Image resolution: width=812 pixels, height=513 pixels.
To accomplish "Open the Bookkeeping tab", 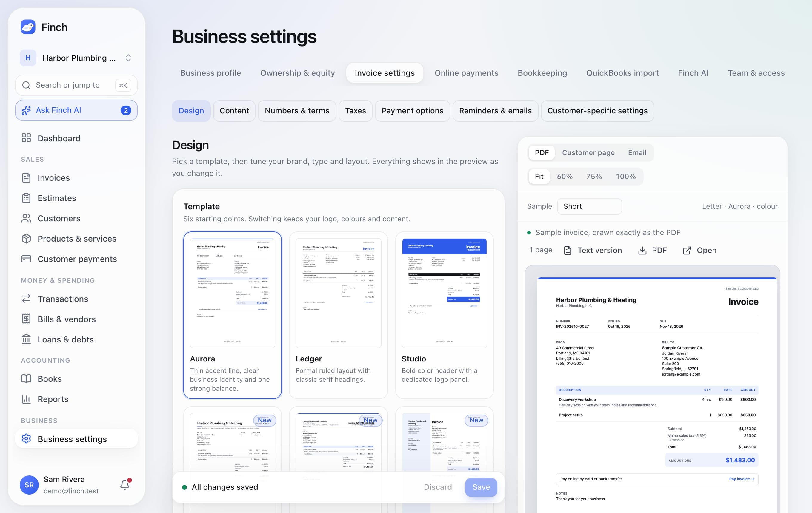I will [x=542, y=73].
